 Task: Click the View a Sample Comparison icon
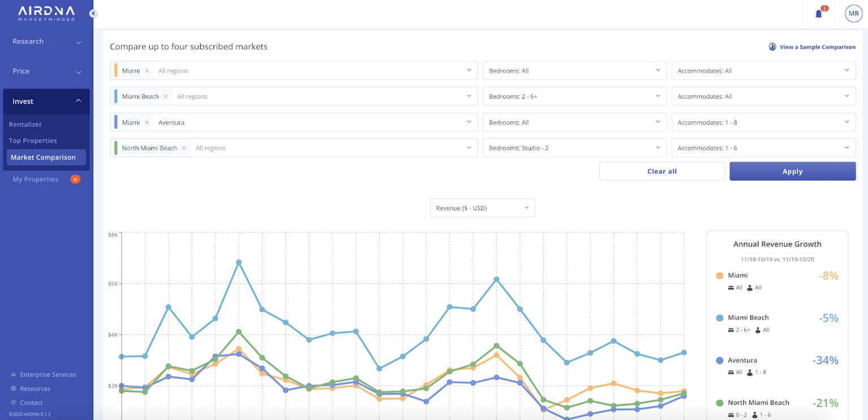[772, 47]
